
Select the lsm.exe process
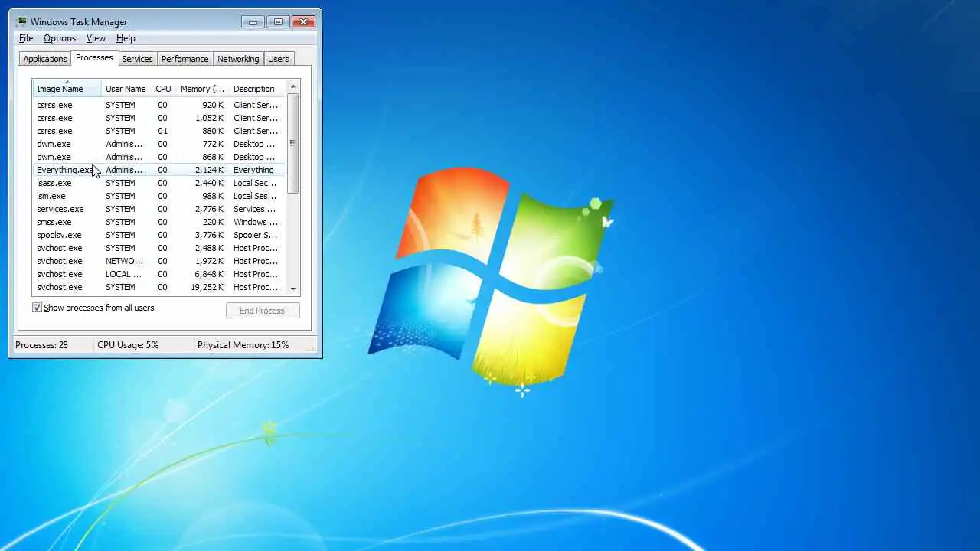click(x=158, y=196)
